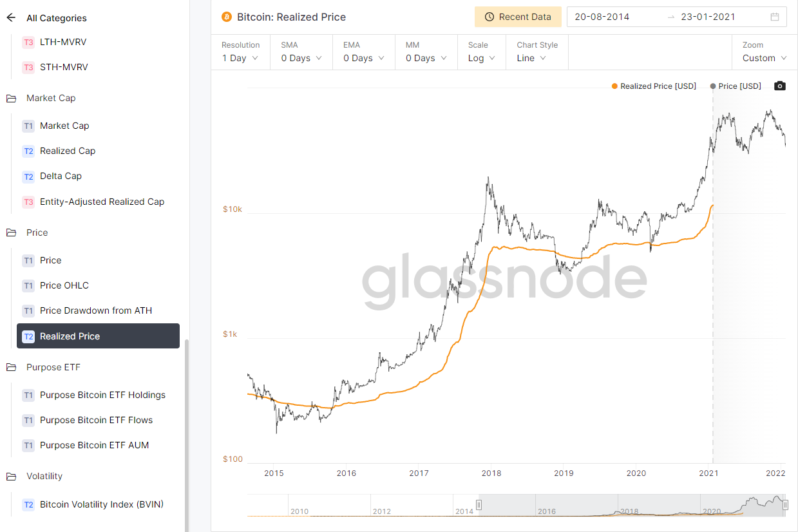The width and height of the screenshot is (798, 532).
Task: Click the folder icon next to Market Cap
Action: (x=11, y=97)
